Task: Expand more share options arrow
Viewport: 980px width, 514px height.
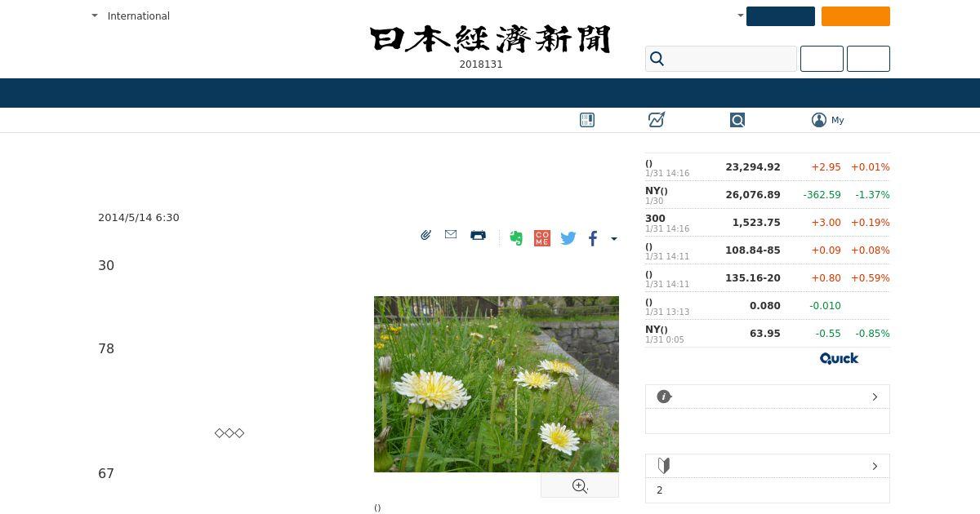Action: point(614,239)
